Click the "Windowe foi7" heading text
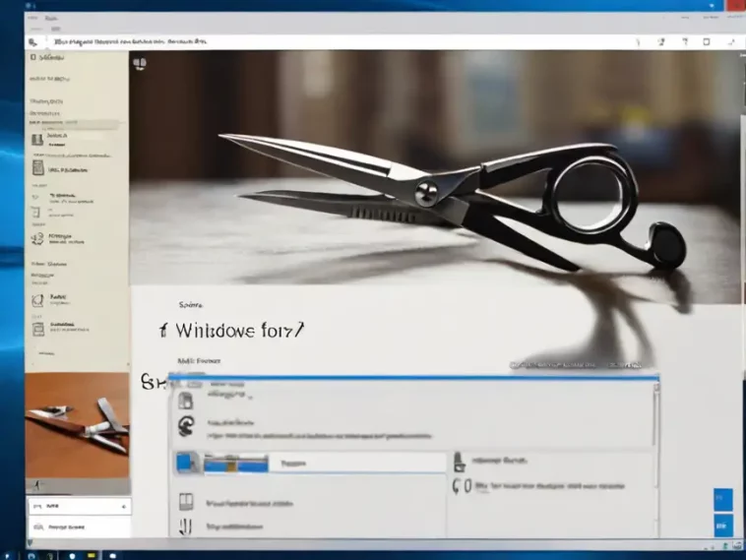The image size is (746, 560). click(x=239, y=331)
